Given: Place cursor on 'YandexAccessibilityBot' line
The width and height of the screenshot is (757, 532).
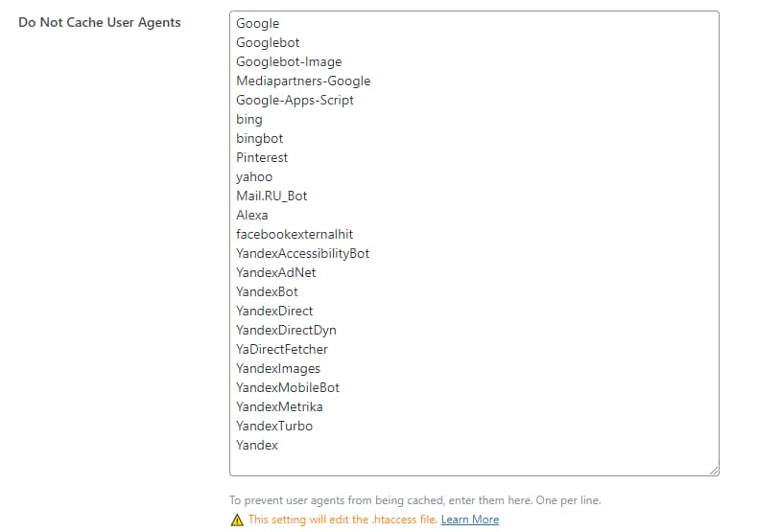Looking at the screenshot, I should [x=302, y=253].
